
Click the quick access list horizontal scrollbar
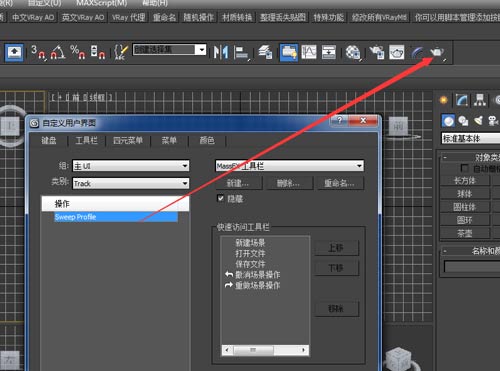click(x=265, y=350)
